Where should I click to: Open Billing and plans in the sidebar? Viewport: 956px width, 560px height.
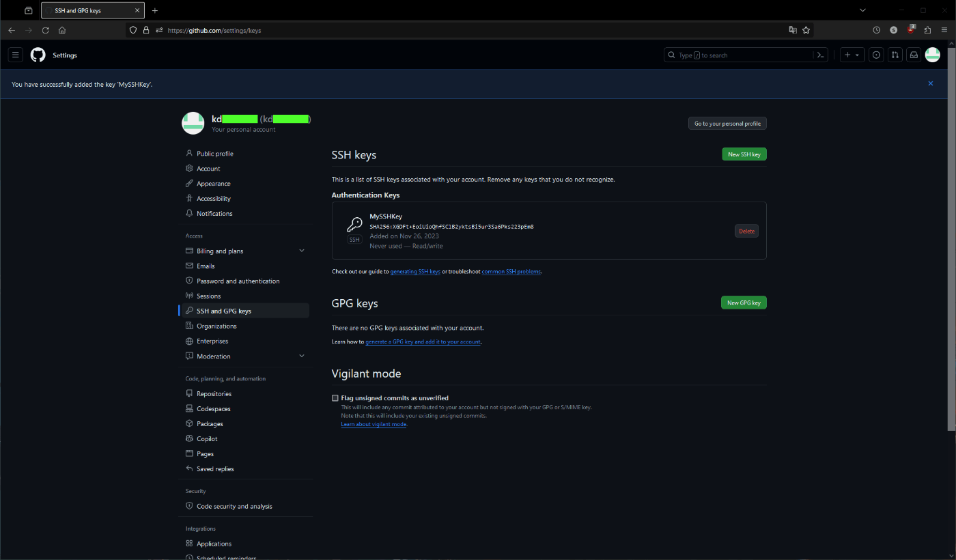(220, 251)
